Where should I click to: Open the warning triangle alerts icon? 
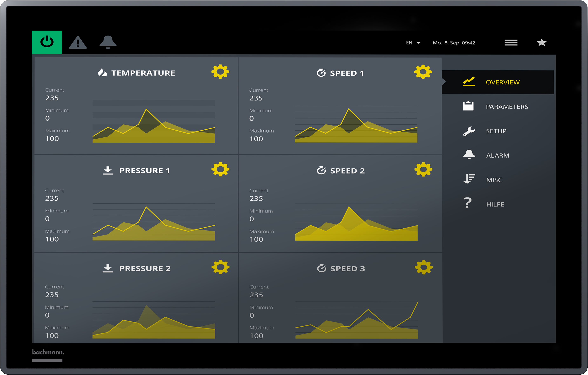pos(78,43)
